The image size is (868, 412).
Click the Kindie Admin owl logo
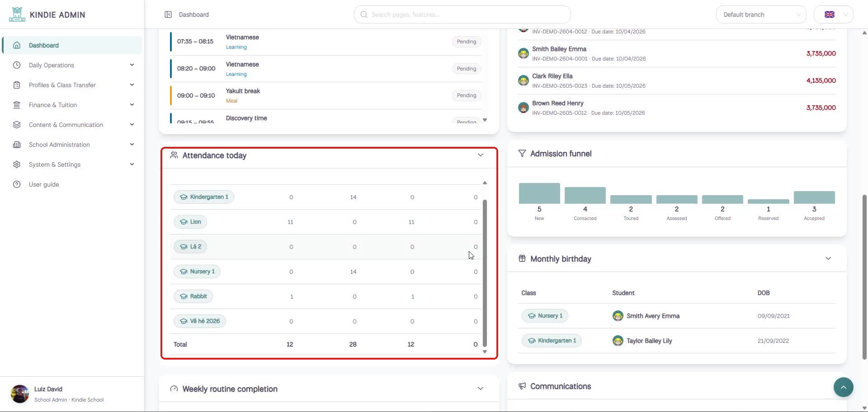17,14
